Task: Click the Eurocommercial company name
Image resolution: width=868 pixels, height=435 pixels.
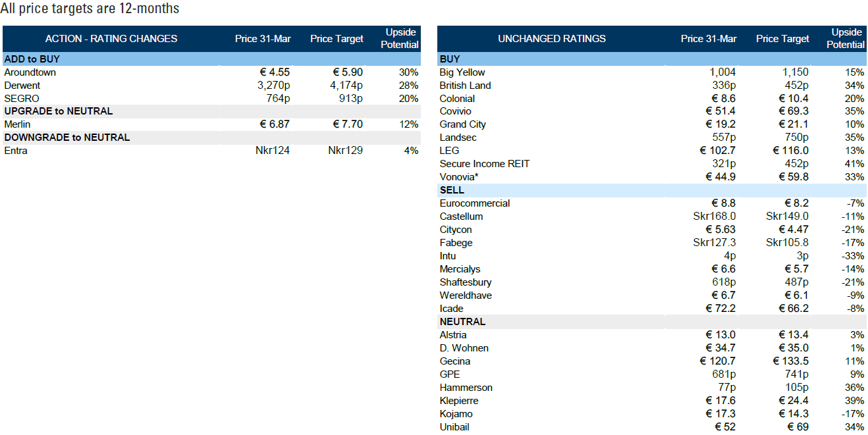Action: coord(474,203)
